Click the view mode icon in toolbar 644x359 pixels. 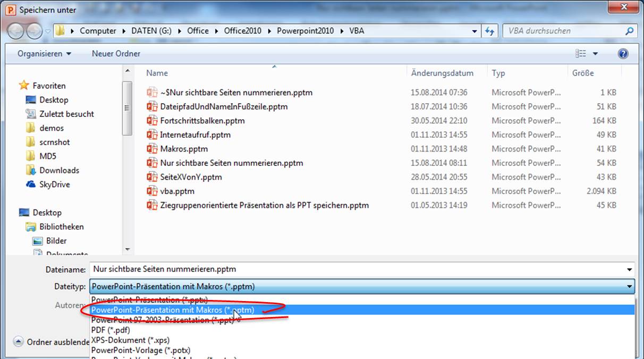581,54
